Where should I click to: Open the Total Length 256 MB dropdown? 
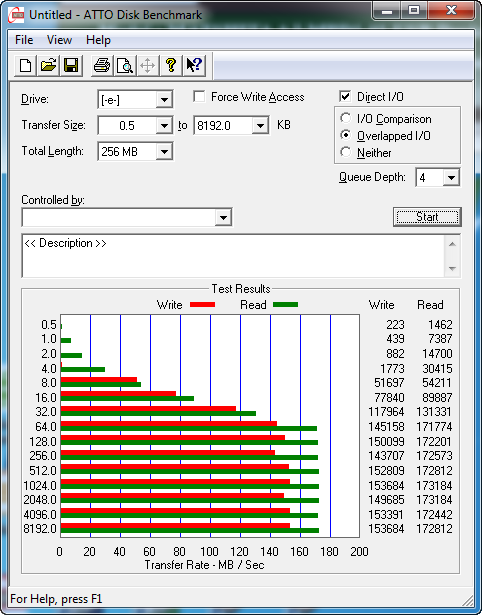click(x=164, y=151)
